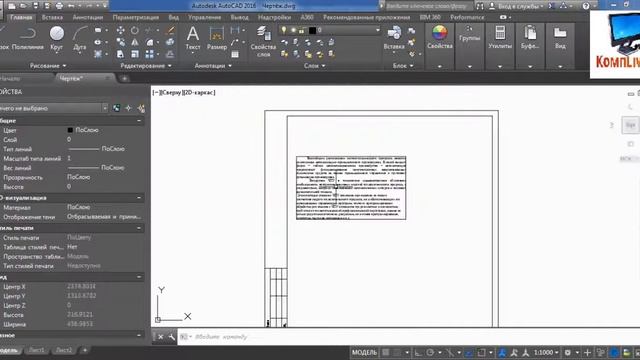
Task: Switch to the Лист1 layout tab
Action: pyautogui.click(x=37, y=350)
